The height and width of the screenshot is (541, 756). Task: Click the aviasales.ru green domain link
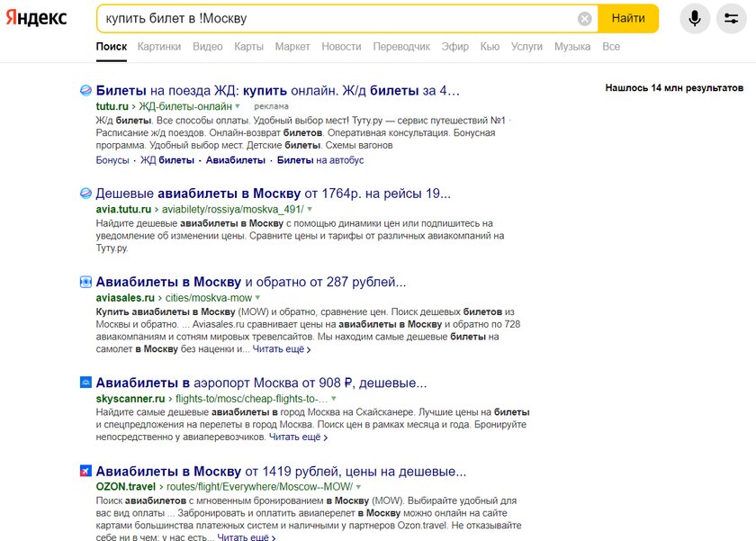click(x=125, y=297)
